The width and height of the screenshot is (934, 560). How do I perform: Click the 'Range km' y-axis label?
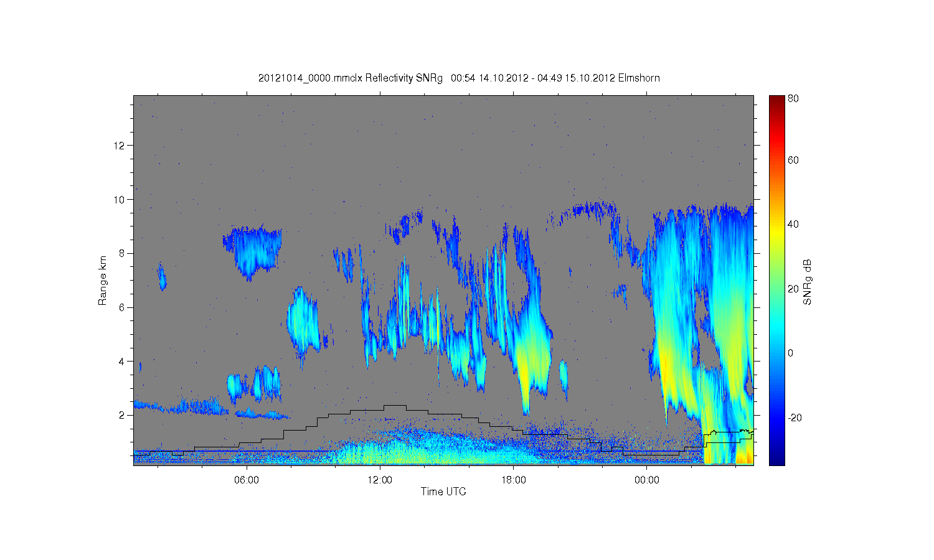tap(102, 281)
